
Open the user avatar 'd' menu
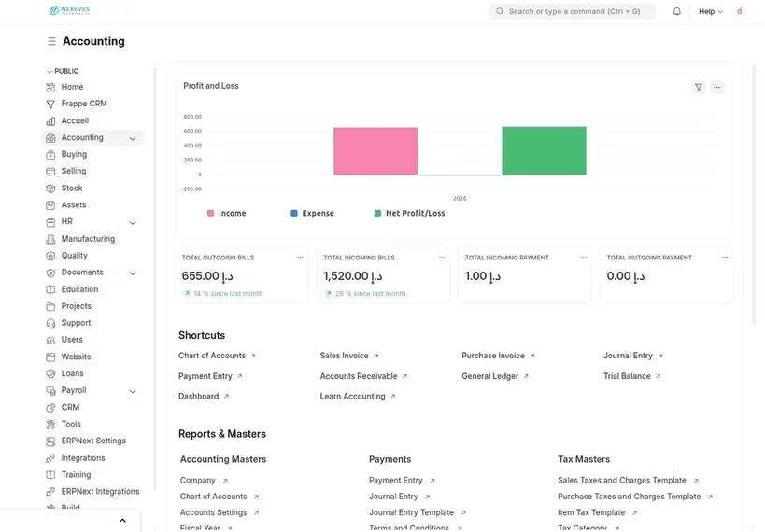coord(740,11)
